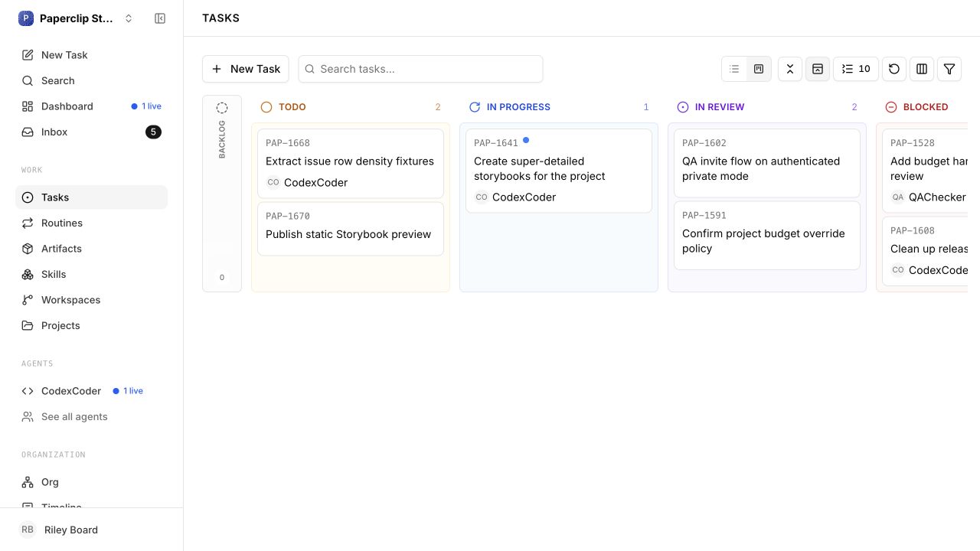This screenshot has height=551, width=980.
Task: Open the columns configuration icon
Action: tap(922, 69)
